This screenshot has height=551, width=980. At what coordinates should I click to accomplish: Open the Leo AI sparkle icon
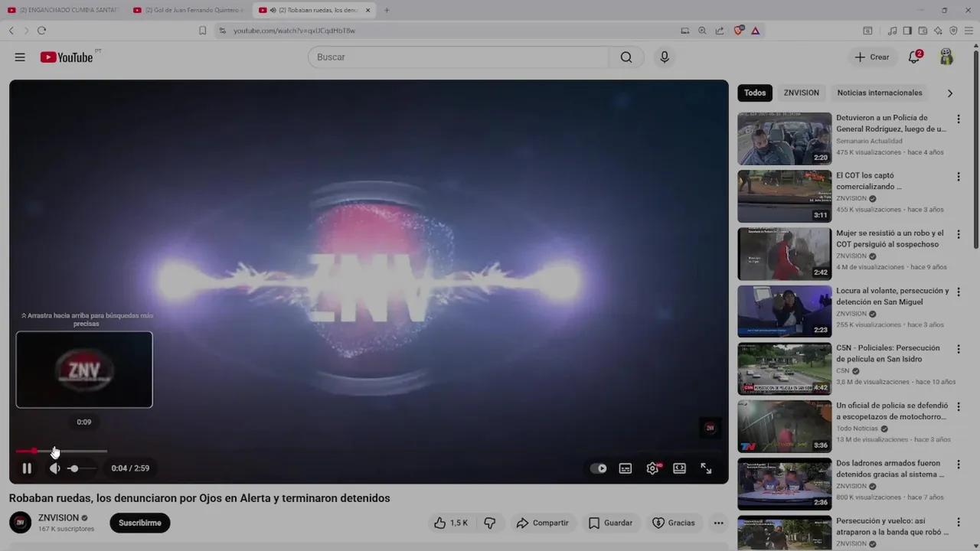tap(938, 31)
